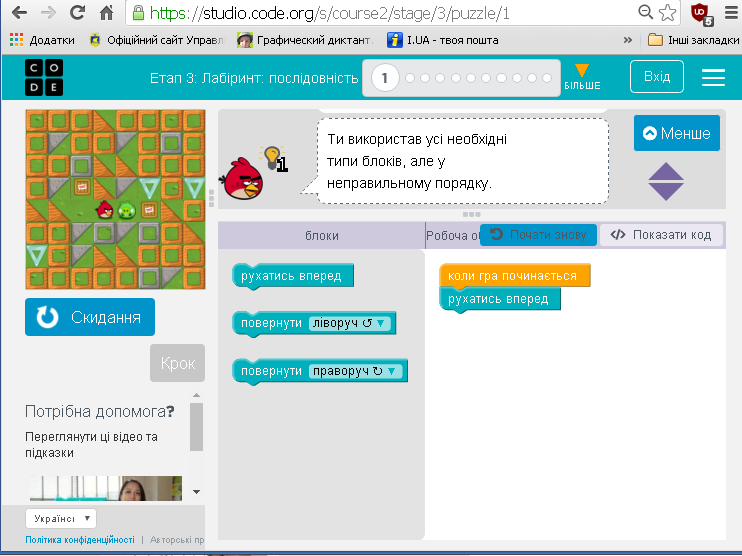This screenshot has height=556, width=742.
Task: Click help panel scrollbar down arrow
Action: coord(196,492)
